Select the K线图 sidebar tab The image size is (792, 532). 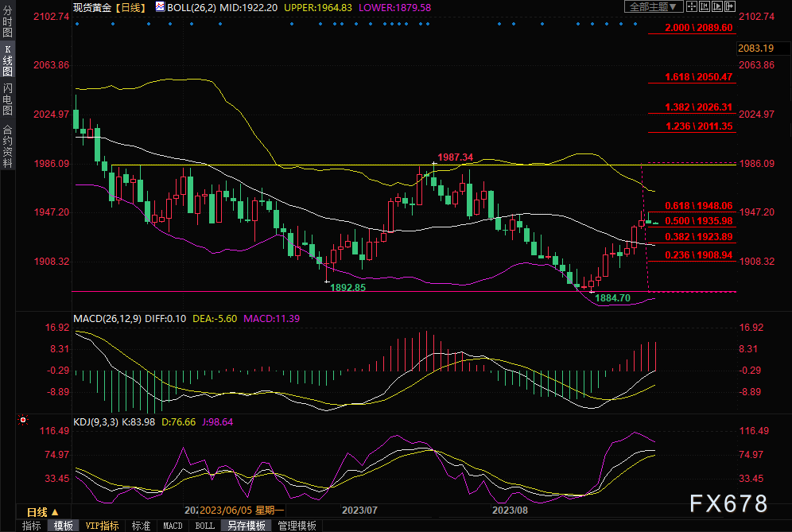[x=7, y=60]
